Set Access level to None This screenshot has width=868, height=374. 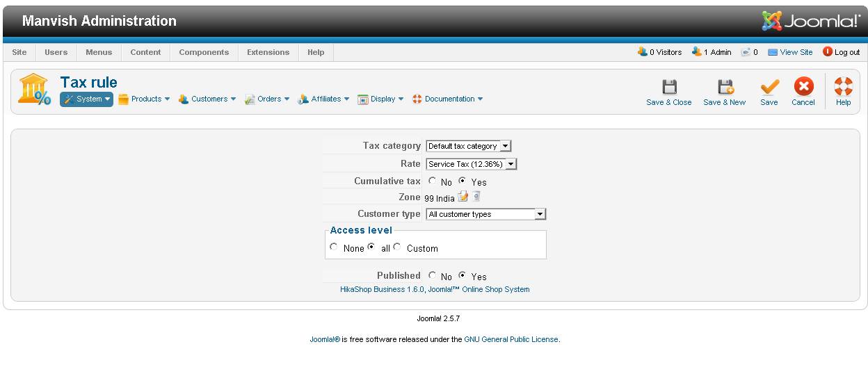[334, 247]
